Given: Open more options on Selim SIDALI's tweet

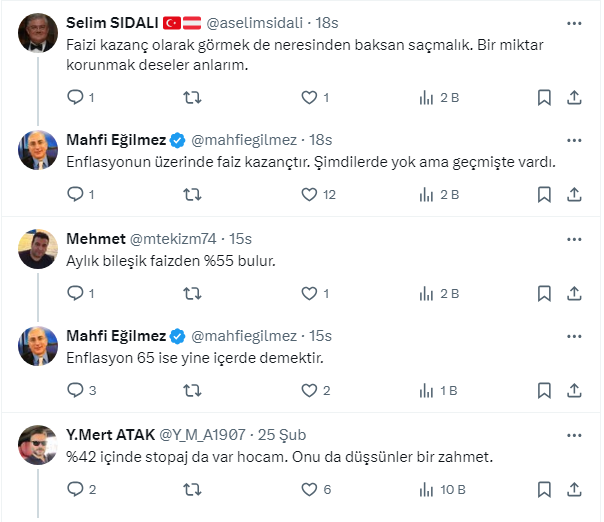Looking at the screenshot, I should coord(575,22).
